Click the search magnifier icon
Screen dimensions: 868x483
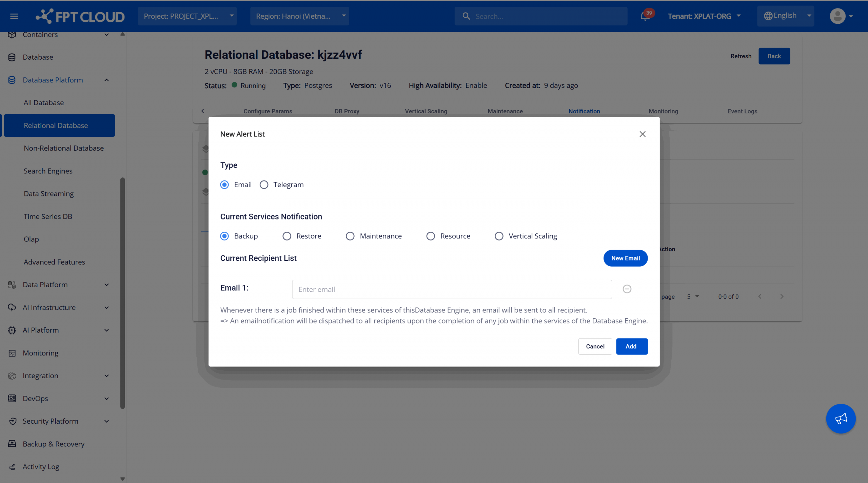pos(466,16)
